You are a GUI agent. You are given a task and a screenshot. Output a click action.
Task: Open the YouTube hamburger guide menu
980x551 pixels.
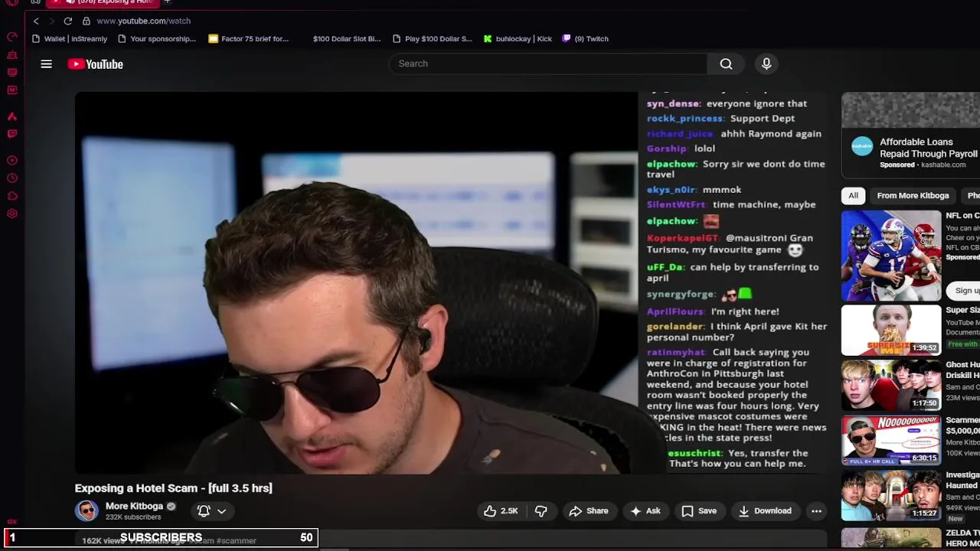(x=46, y=64)
